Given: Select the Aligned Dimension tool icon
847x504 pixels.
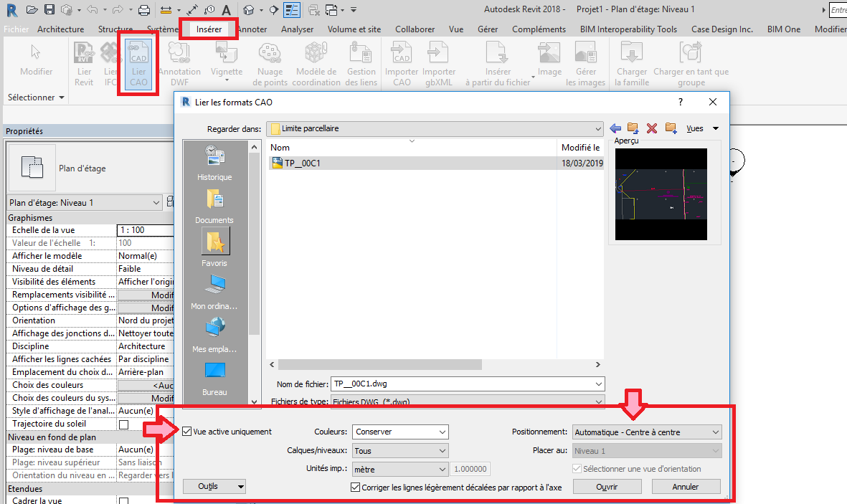Looking at the screenshot, I should pyautogui.click(x=192, y=10).
